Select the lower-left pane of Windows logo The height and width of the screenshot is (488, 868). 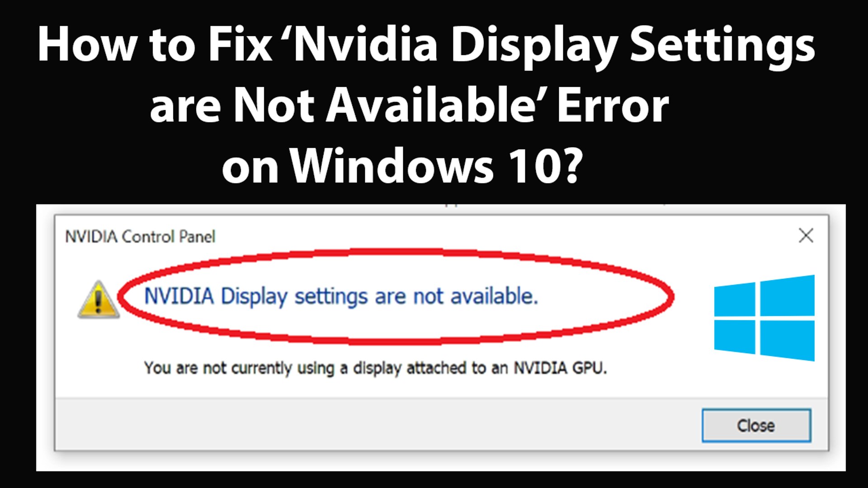[x=735, y=337]
